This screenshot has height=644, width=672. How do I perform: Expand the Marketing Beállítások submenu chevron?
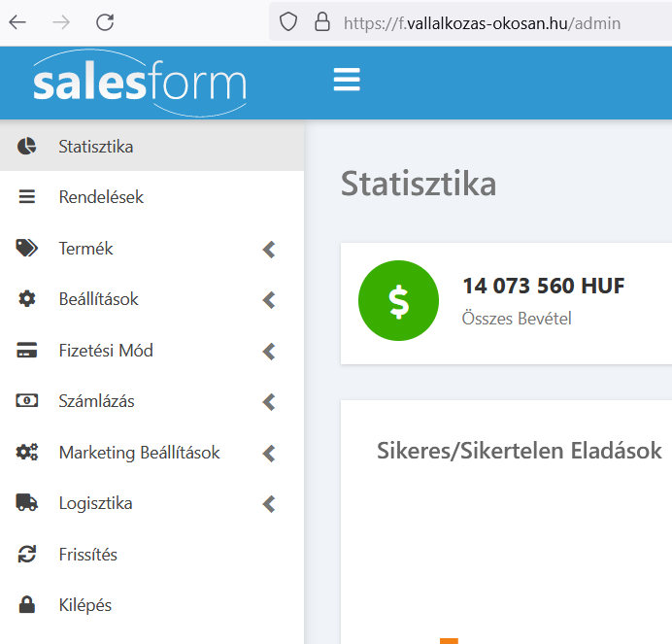pyautogui.click(x=269, y=454)
